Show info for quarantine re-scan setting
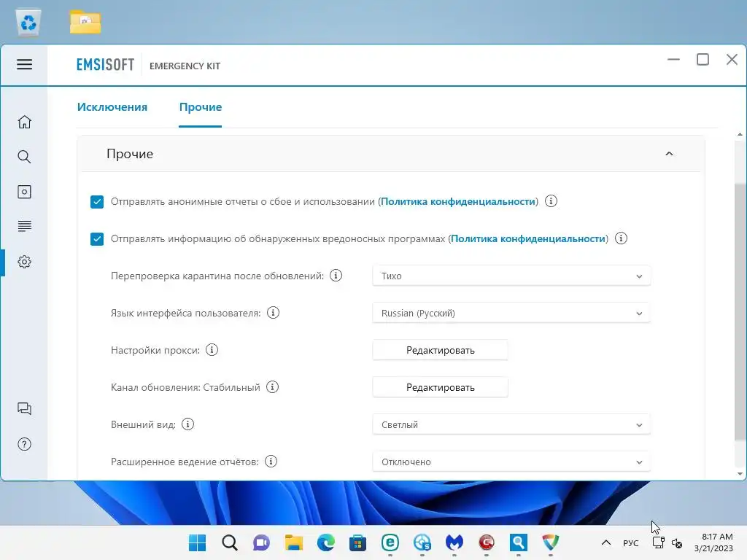747x560 pixels. coord(336,275)
